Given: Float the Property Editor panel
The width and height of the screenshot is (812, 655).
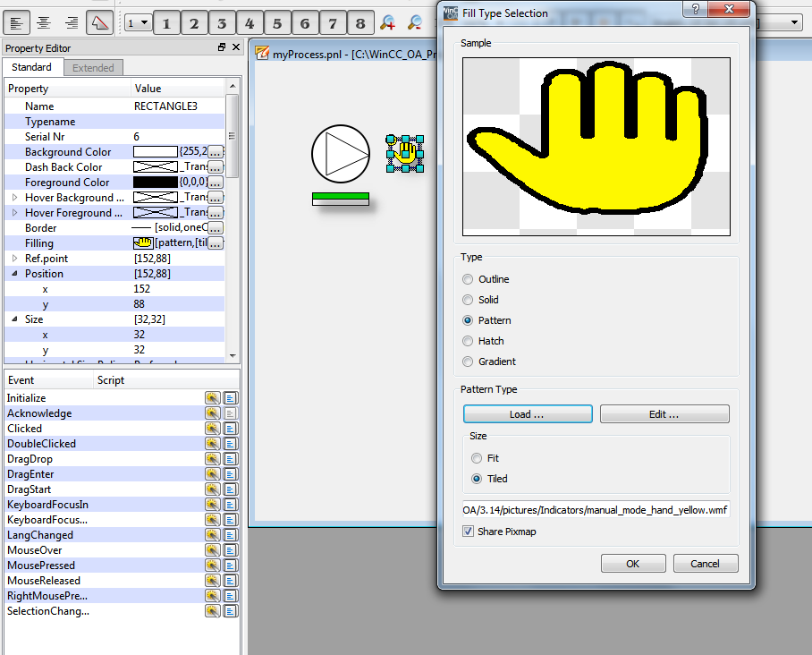Looking at the screenshot, I should 222,47.
